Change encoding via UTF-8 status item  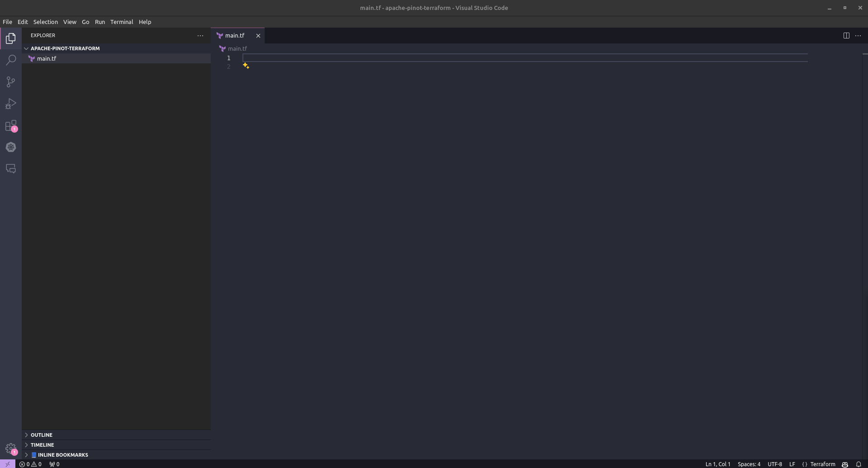pyautogui.click(x=775, y=464)
